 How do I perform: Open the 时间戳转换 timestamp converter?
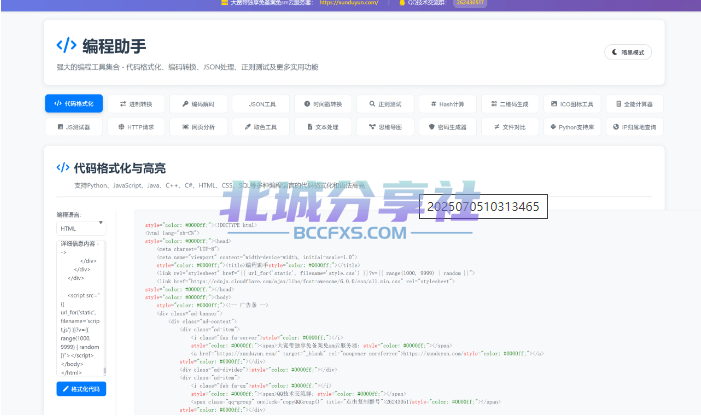(x=323, y=104)
